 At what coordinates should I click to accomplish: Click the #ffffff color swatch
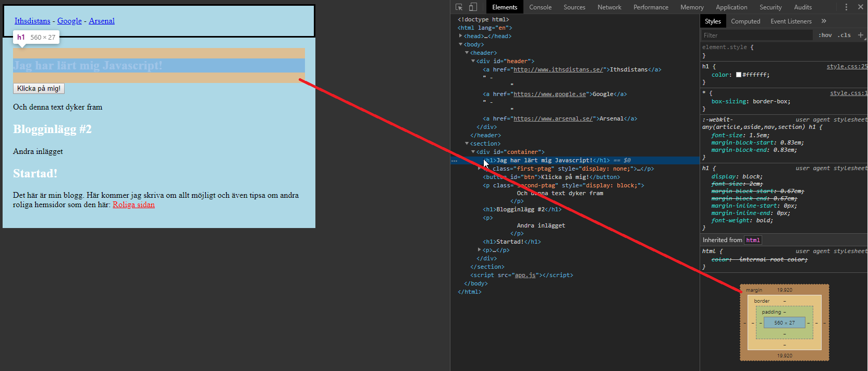tap(738, 75)
